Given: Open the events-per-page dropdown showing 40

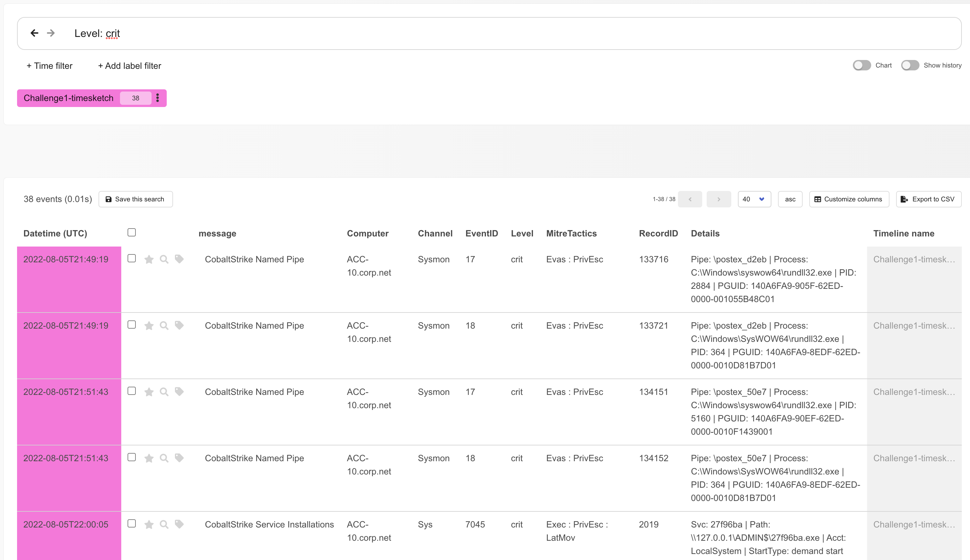Looking at the screenshot, I should [x=754, y=199].
